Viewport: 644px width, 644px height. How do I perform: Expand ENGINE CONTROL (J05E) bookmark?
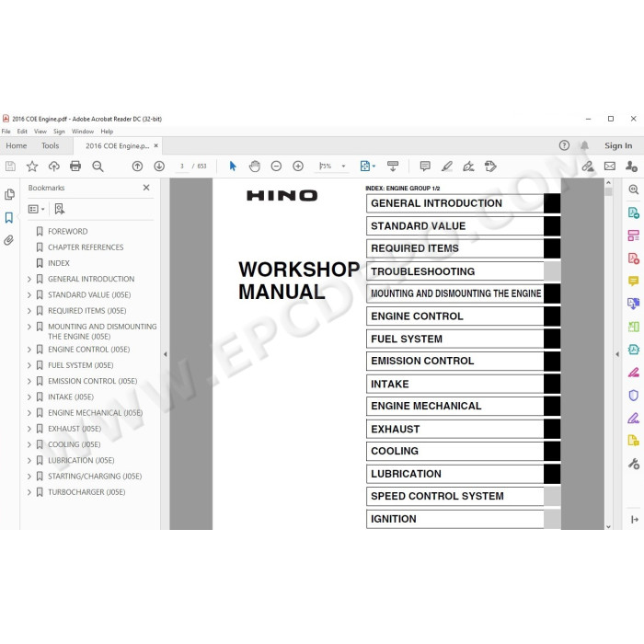[x=29, y=350]
